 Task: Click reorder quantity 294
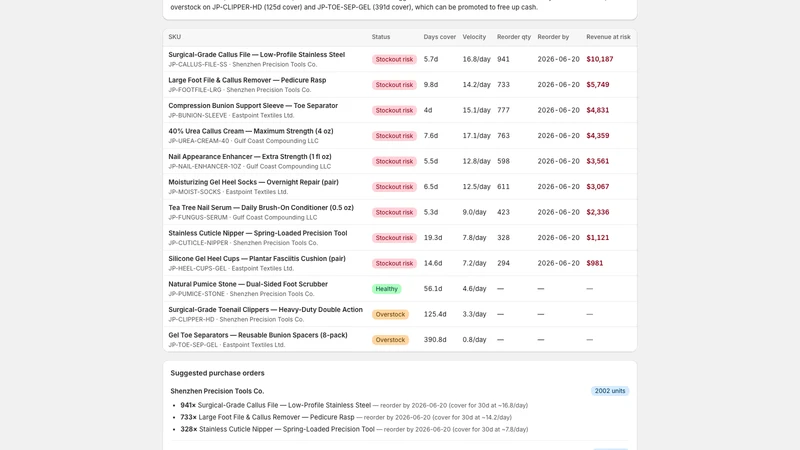click(x=504, y=263)
